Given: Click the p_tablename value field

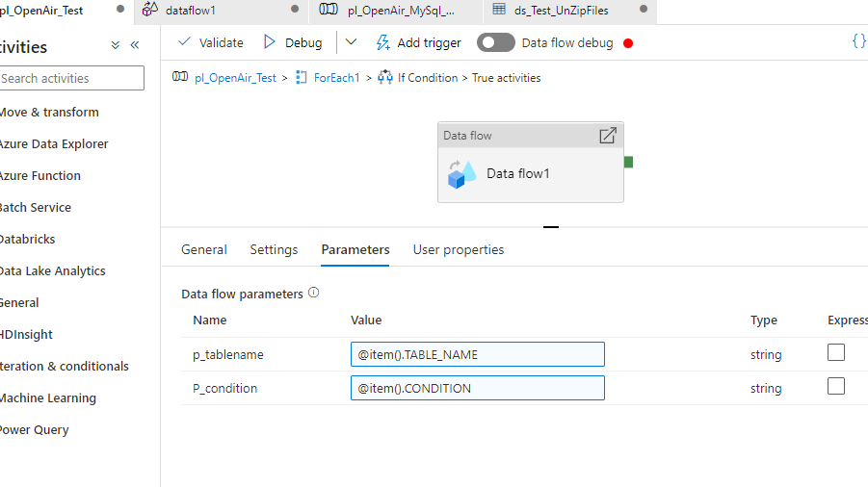Looking at the screenshot, I should pos(477,354).
